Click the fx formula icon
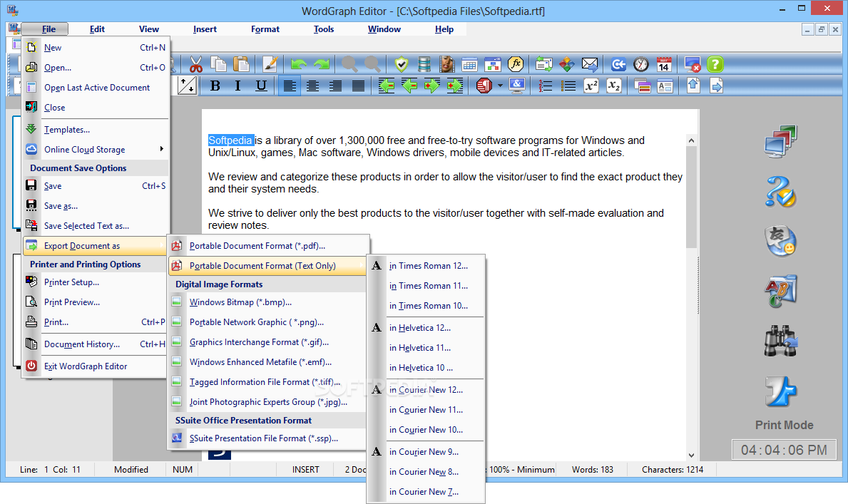The height and width of the screenshot is (504, 848). [516, 64]
